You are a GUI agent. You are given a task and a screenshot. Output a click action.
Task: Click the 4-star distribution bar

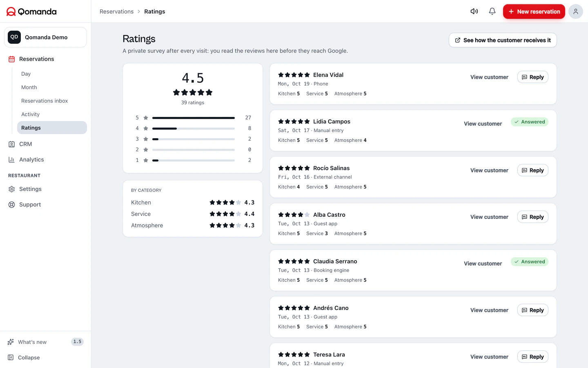pos(194,128)
